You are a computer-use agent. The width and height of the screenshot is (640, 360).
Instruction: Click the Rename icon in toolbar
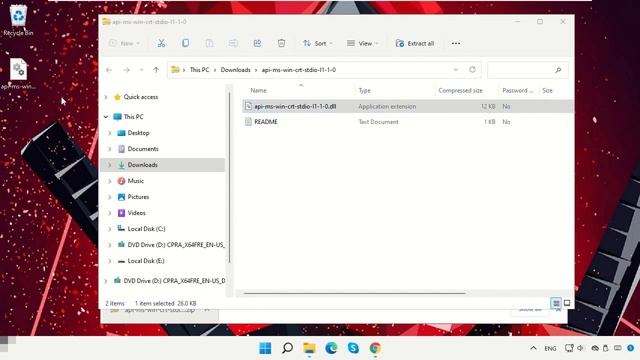[233, 43]
